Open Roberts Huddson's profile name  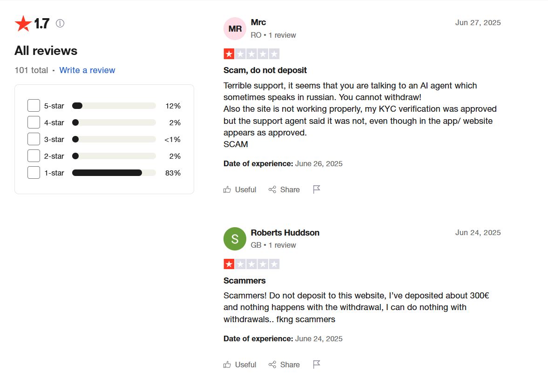pos(285,233)
